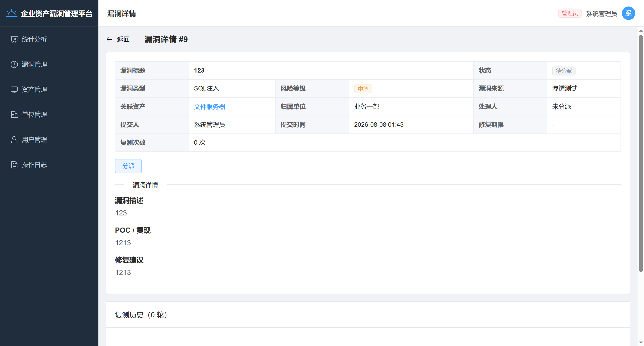Select 单位管理 in sidebar
Image resolution: width=644 pixels, height=346 pixels.
49,115
